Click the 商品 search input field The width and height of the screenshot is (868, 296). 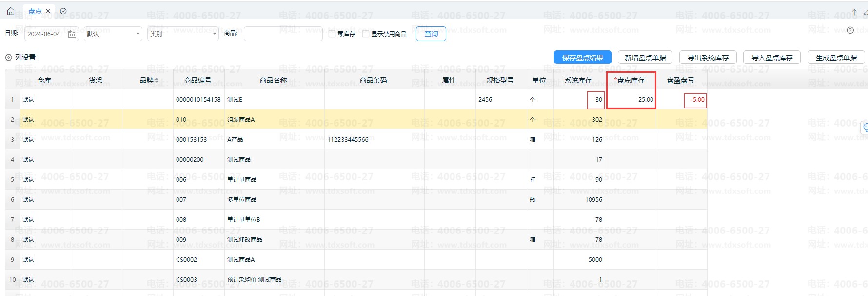tap(283, 34)
